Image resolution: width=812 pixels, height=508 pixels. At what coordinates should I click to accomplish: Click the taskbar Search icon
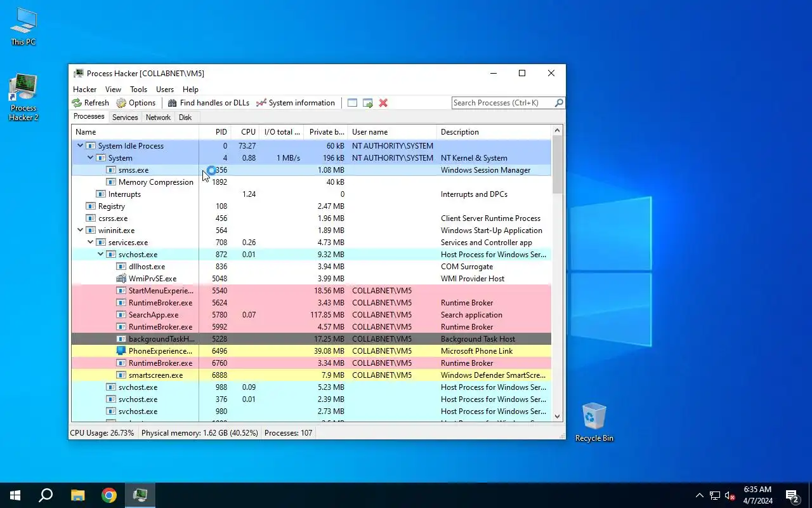coord(46,495)
